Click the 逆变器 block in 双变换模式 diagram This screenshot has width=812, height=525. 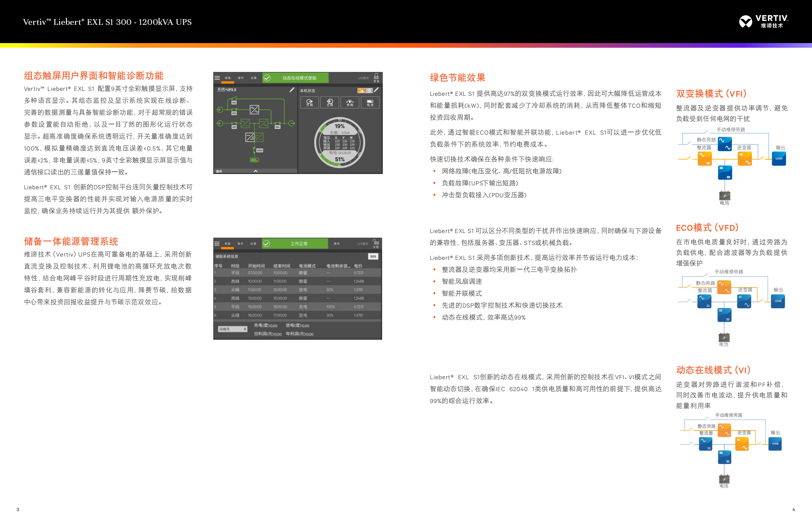[745, 159]
